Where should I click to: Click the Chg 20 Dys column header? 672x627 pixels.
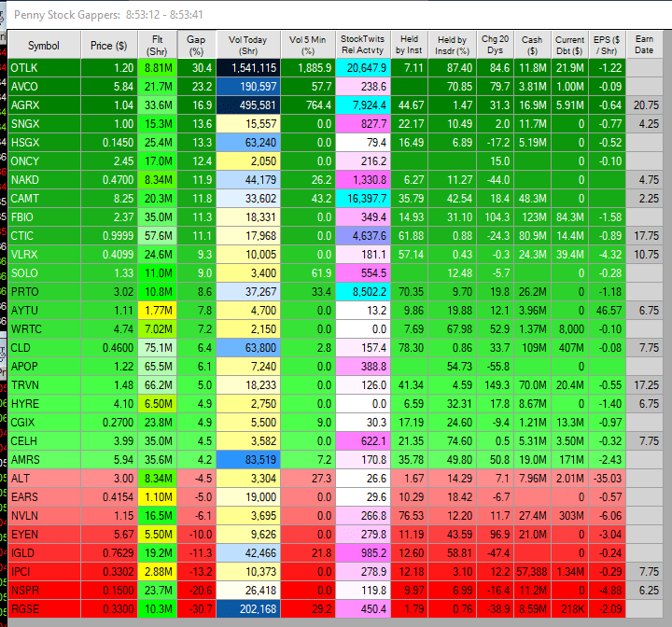495,45
